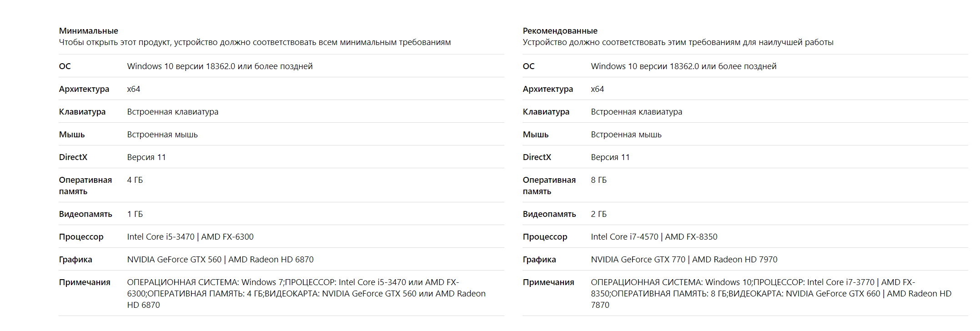Click the recommended Оперативная память label

[x=549, y=186]
